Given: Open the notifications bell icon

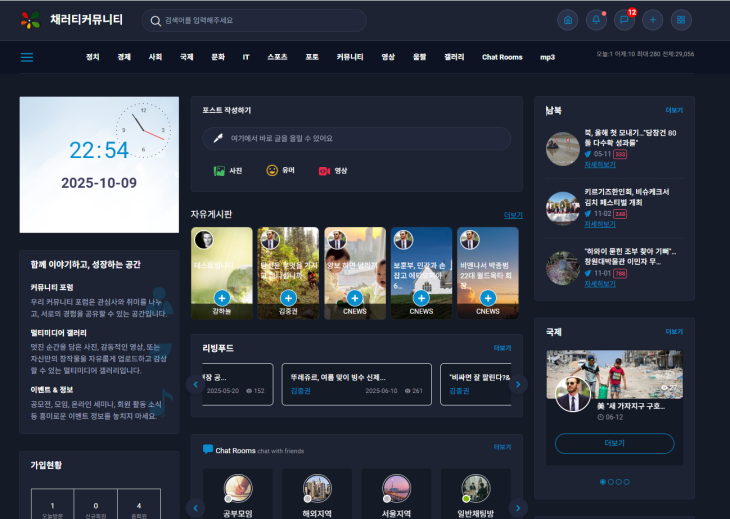Looking at the screenshot, I should (x=596, y=20).
